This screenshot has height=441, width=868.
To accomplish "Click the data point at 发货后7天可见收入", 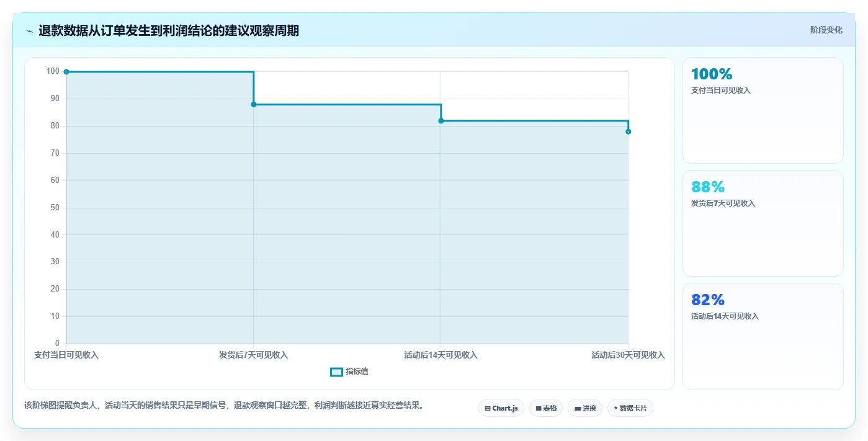I will 254,104.
